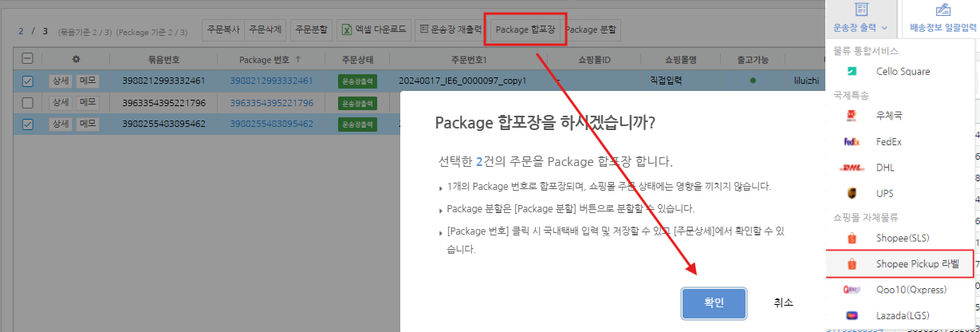Open Package number link 3963354395221796
This screenshot has height=332, width=980.
click(x=271, y=103)
